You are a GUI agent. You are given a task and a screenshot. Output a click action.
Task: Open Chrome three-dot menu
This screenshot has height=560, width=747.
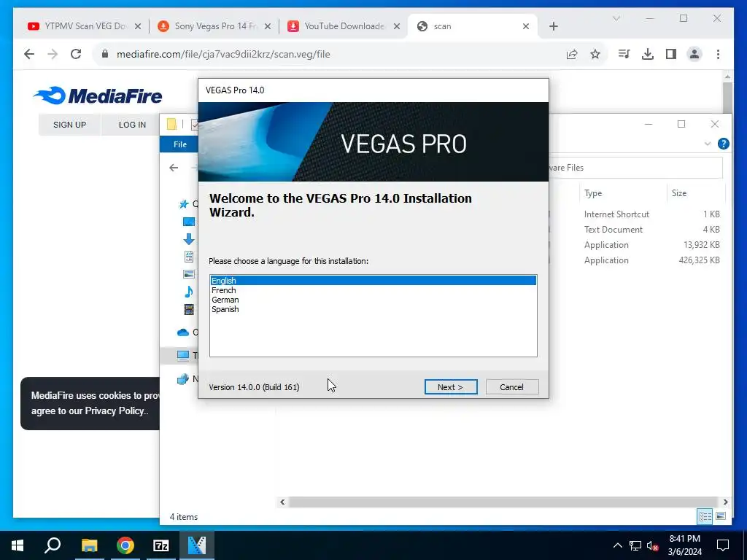718,54
